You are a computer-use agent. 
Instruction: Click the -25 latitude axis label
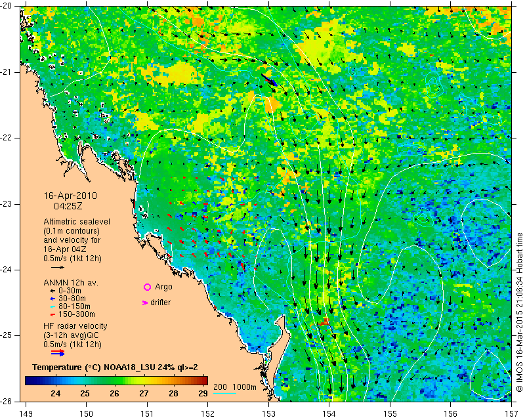(7, 335)
